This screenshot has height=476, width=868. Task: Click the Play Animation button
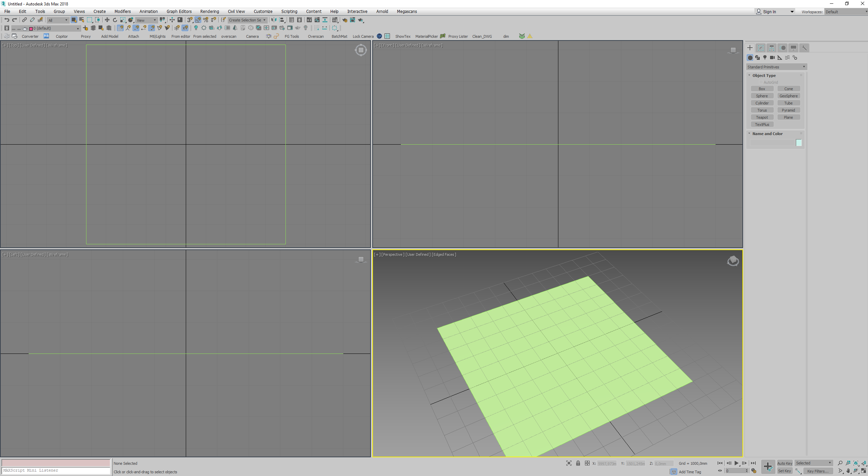(x=736, y=463)
